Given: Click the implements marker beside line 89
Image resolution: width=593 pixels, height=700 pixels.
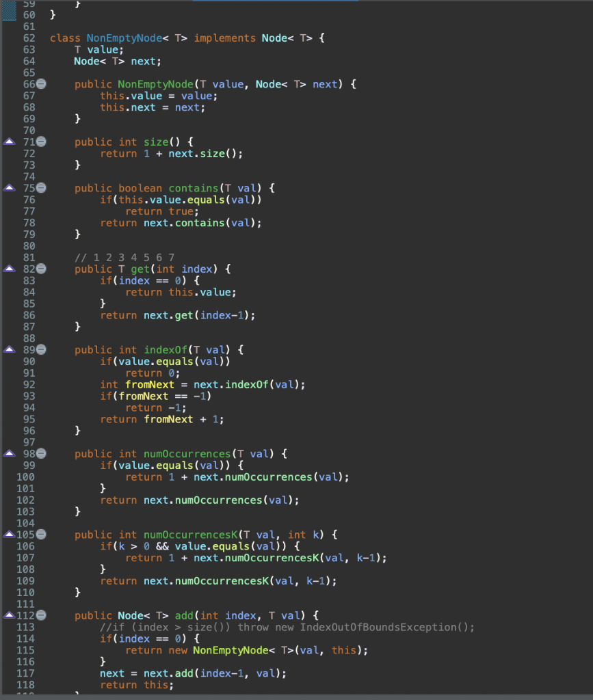Looking at the screenshot, I should pyautogui.click(x=10, y=349).
